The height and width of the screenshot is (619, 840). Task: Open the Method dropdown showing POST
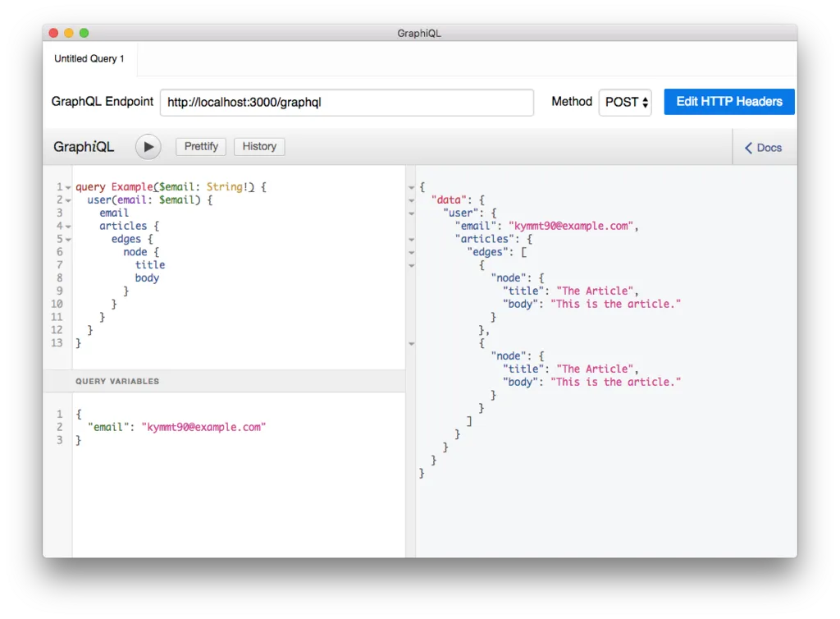tap(625, 102)
